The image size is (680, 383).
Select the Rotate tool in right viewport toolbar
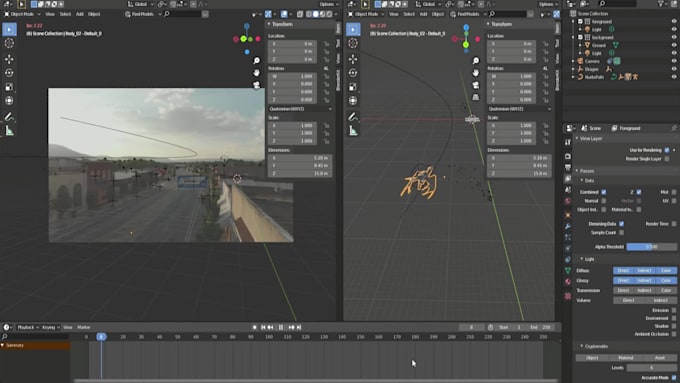353,73
